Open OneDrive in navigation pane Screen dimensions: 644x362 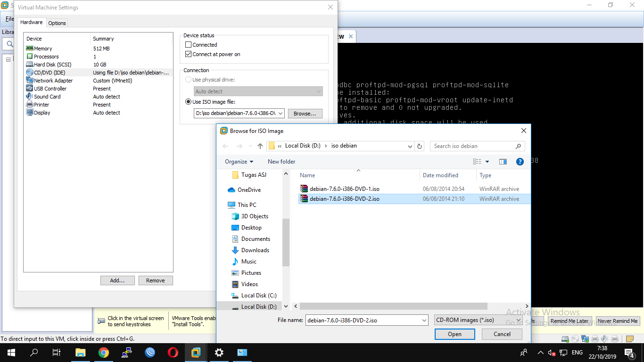click(x=249, y=190)
